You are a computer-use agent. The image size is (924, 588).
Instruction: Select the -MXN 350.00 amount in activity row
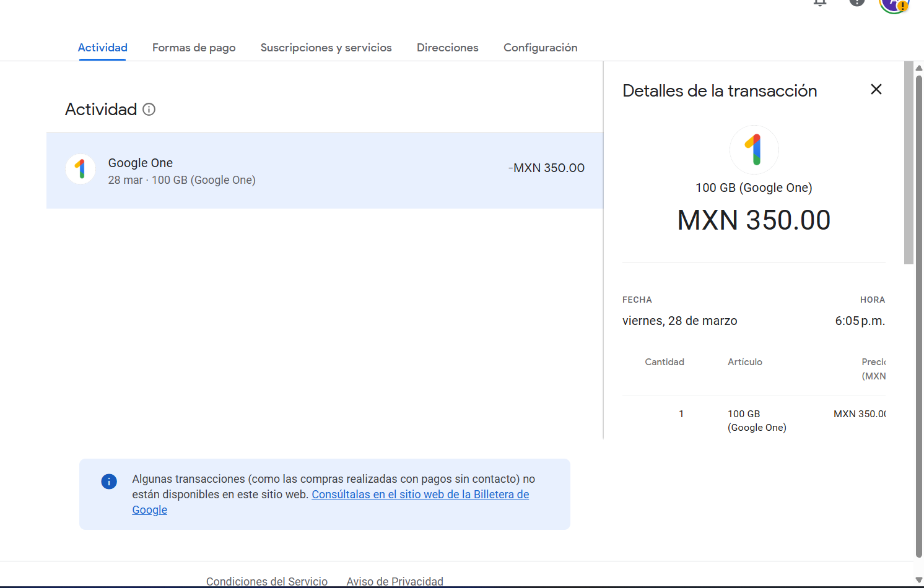click(x=546, y=168)
